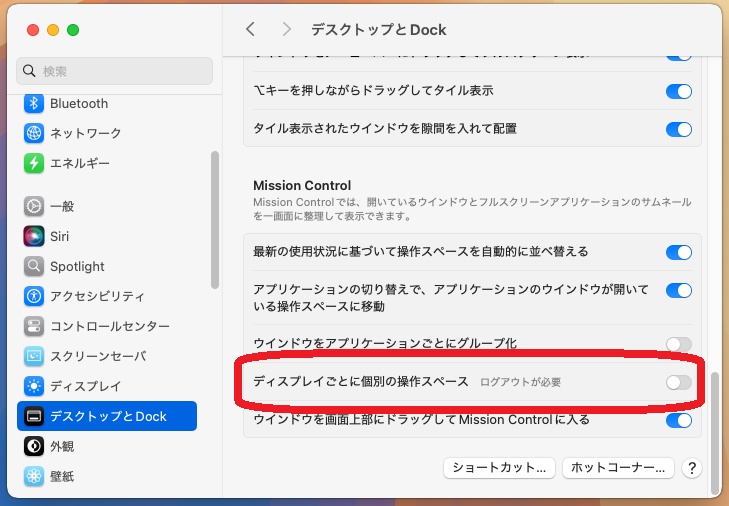Screen dimensions: 729x506
Task: Click the red close window button
Action: pyautogui.click(x=33, y=30)
